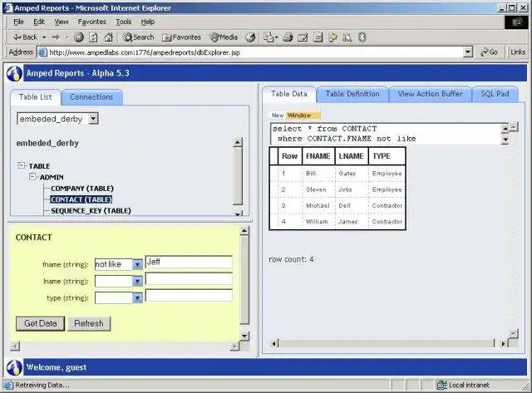
Task: Click the CONTACT form scrollbar down arrow
Action: (244, 336)
